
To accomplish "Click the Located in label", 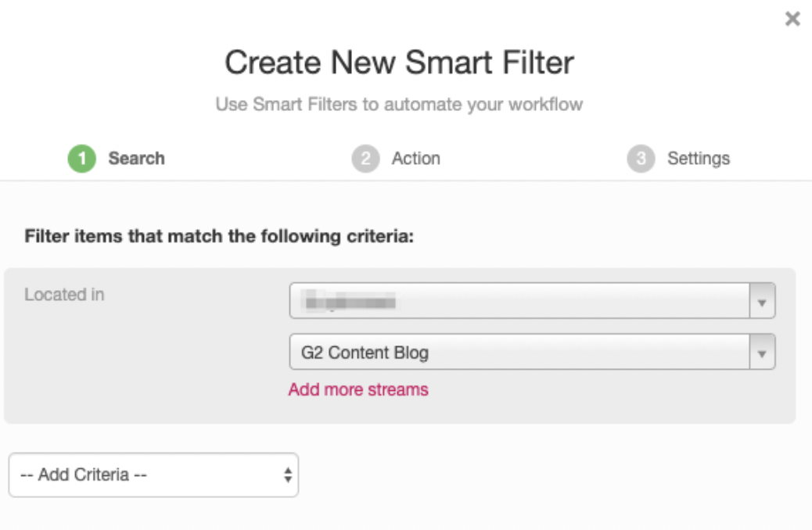I will pyautogui.click(x=64, y=295).
